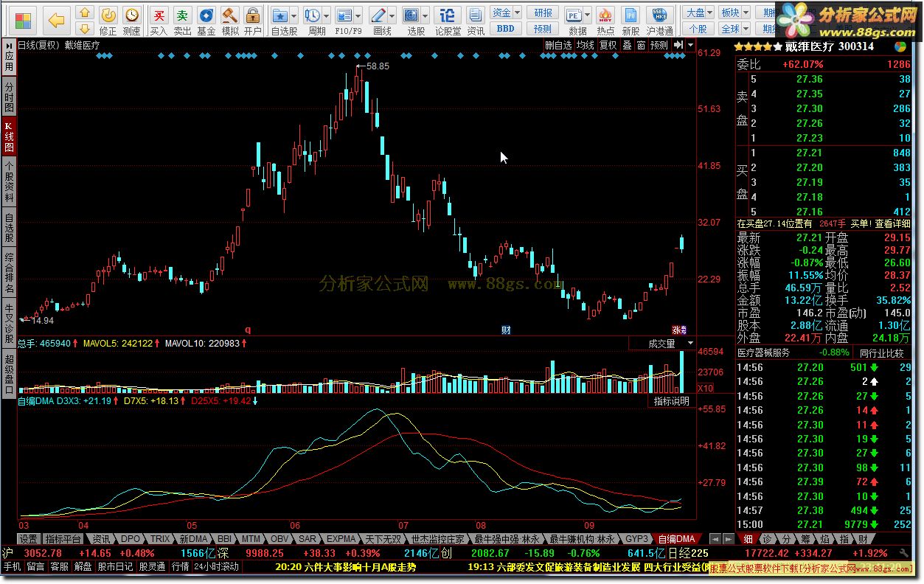
Task: Toggle 复权 price adjustment on chart header
Action: 608,45
